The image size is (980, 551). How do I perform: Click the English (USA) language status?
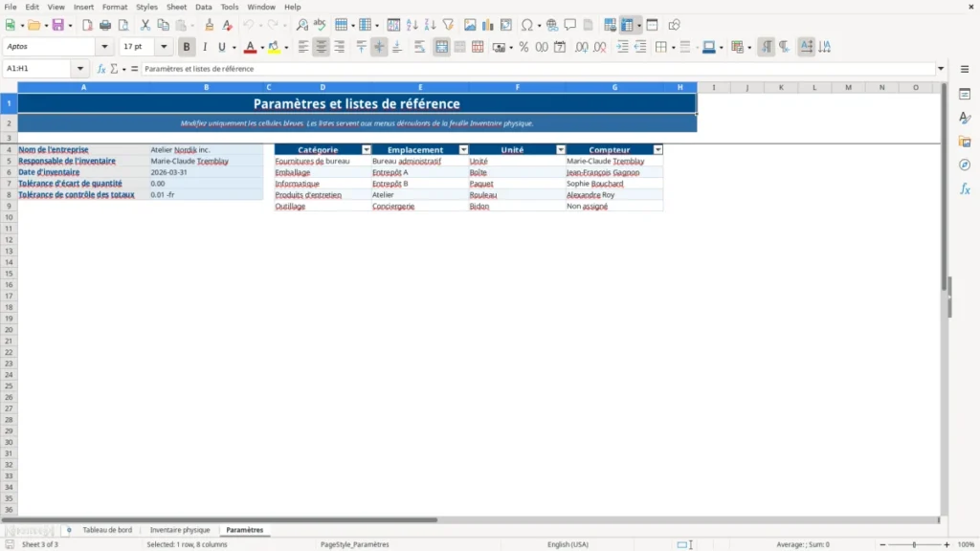tap(568, 544)
